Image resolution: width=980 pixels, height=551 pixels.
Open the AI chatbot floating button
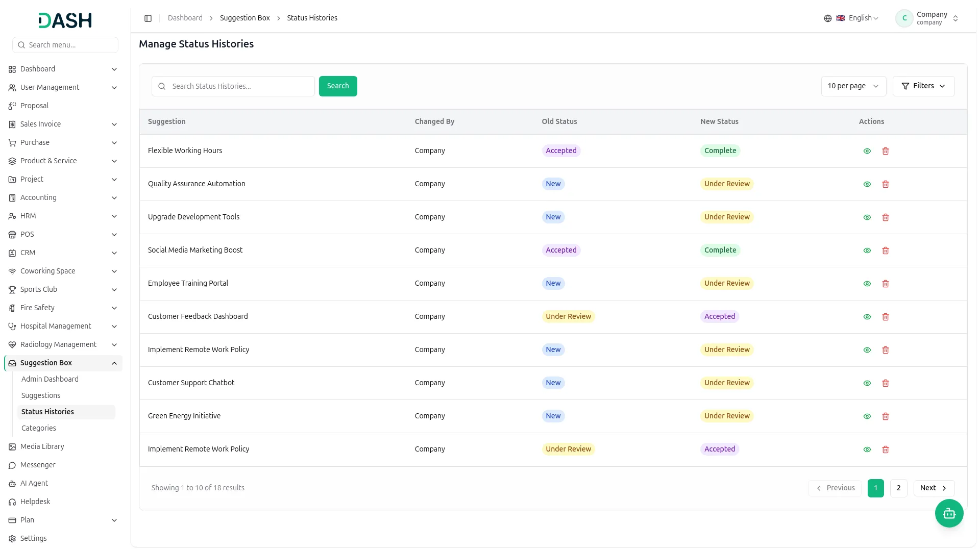(949, 513)
